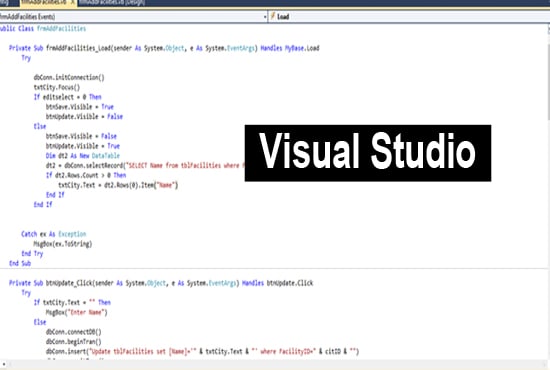Click the lightning bolt event icon
The width and height of the screenshot is (550, 370).
click(x=273, y=16)
